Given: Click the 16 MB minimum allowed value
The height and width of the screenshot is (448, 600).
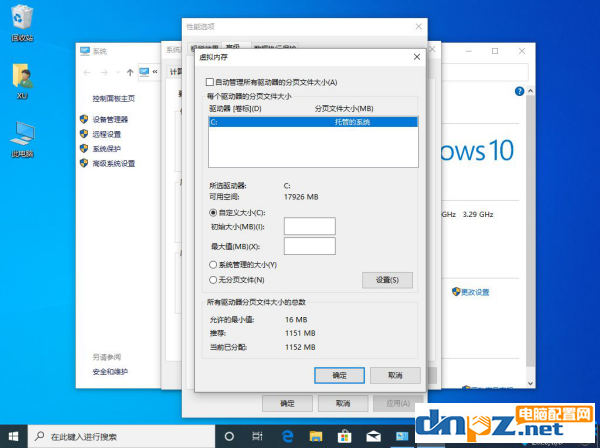Looking at the screenshot, I should pyautogui.click(x=296, y=319).
